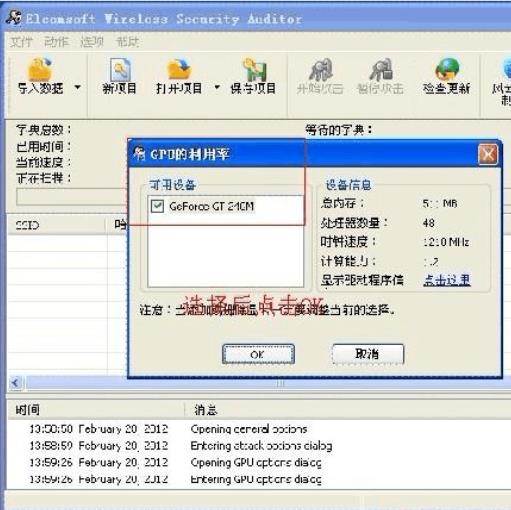Click OK in the GPU dialog

[258, 354]
